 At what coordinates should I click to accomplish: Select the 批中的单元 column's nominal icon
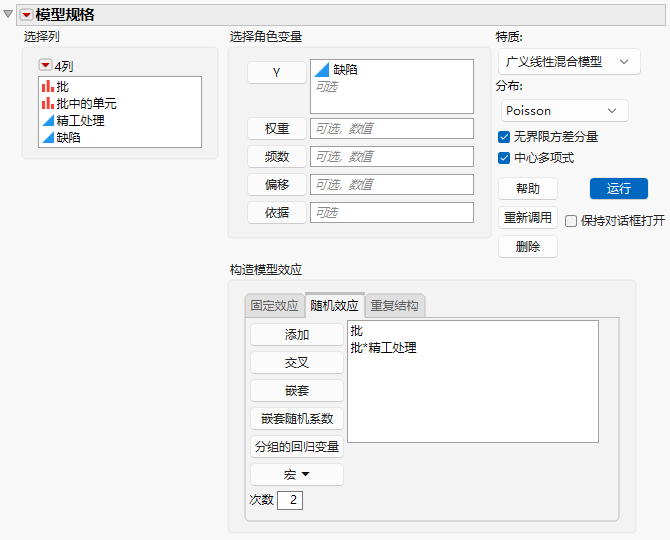[48, 103]
